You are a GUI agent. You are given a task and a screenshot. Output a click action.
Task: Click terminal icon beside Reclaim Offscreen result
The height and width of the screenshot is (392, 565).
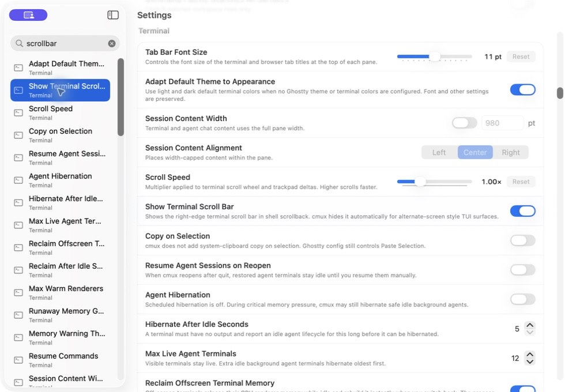click(18, 247)
